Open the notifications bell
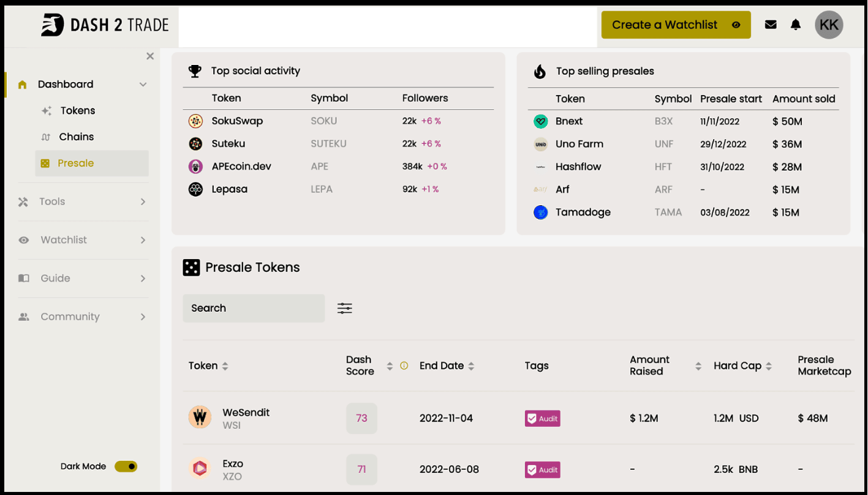868x495 pixels. [796, 25]
